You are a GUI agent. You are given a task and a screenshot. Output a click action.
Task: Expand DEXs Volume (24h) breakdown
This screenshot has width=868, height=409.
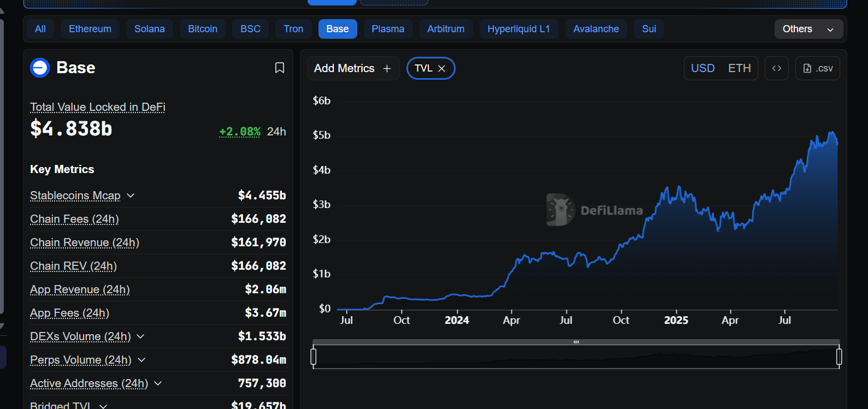point(140,336)
